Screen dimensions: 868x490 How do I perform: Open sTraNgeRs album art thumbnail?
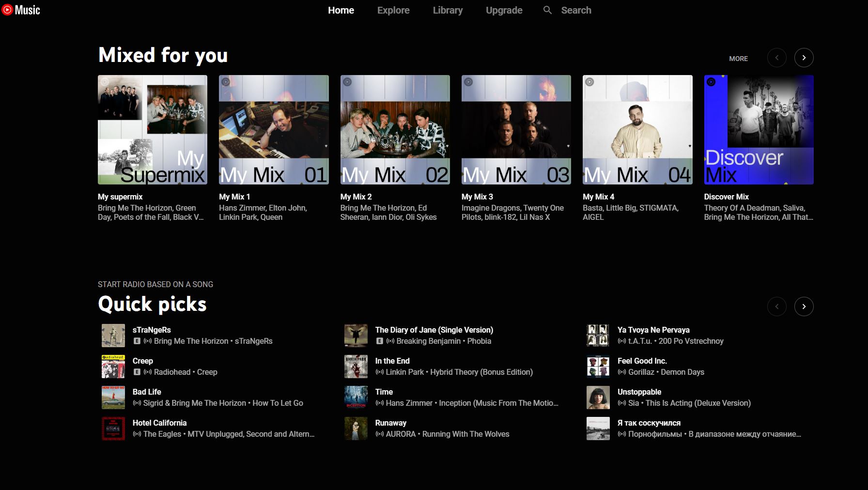point(113,336)
